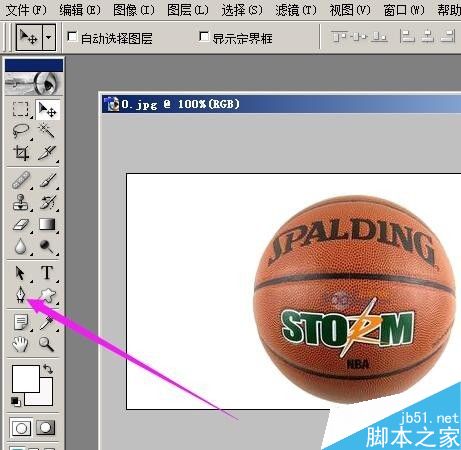Click the Adobe Online eye banner
The image size is (461, 450).
(x=34, y=83)
